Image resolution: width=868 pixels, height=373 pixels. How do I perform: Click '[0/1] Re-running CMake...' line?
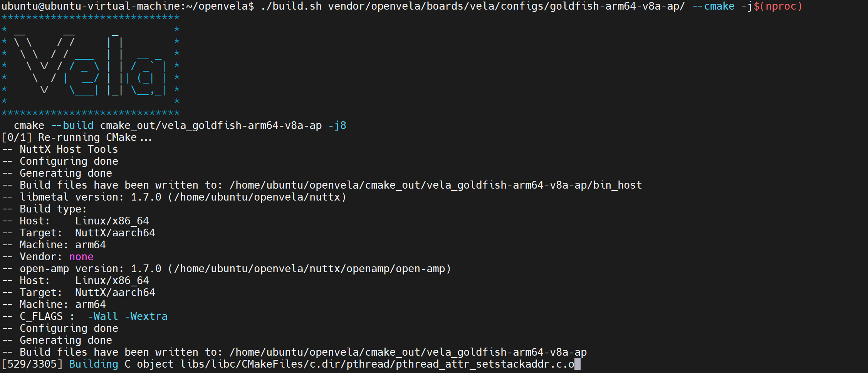coord(77,138)
